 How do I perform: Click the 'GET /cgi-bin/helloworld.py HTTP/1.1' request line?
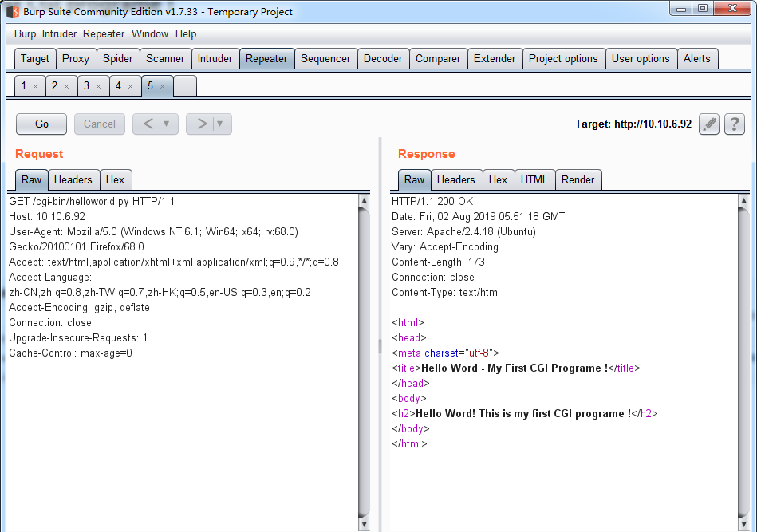tap(92, 201)
